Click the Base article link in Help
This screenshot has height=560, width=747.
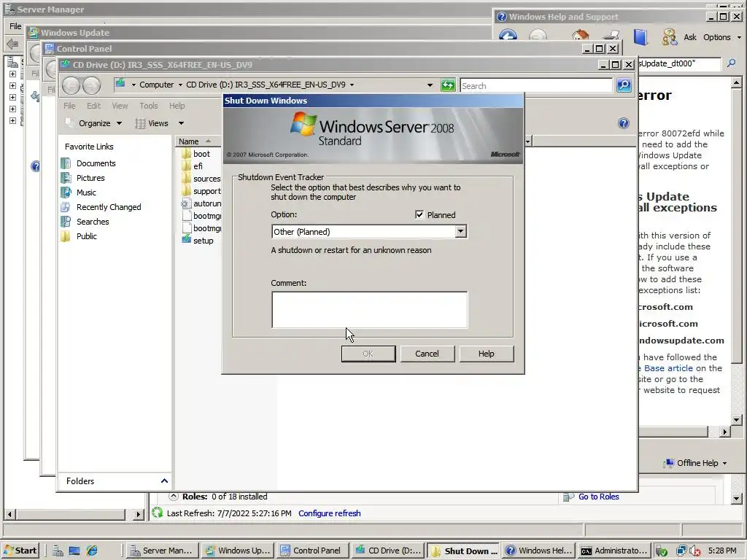click(668, 368)
